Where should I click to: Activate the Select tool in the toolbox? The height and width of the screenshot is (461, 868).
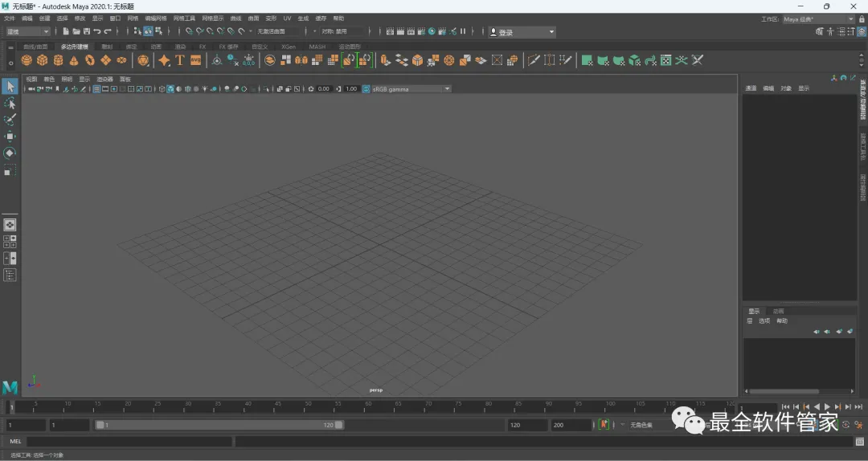10,87
